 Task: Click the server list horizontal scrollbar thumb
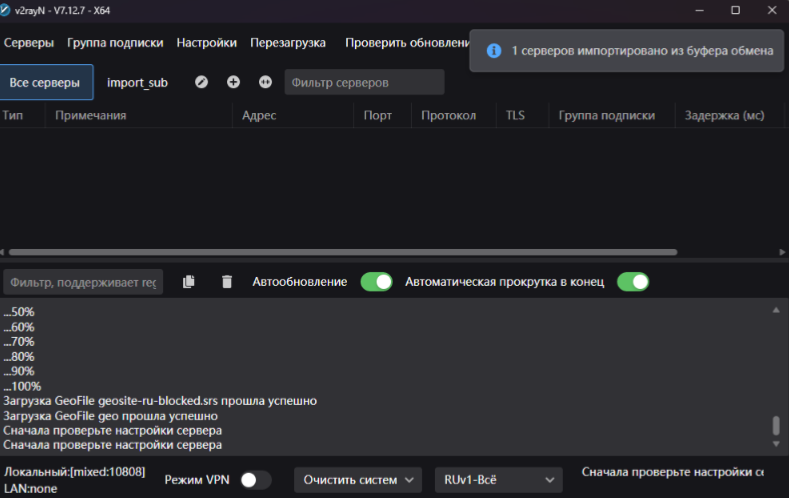(343, 252)
